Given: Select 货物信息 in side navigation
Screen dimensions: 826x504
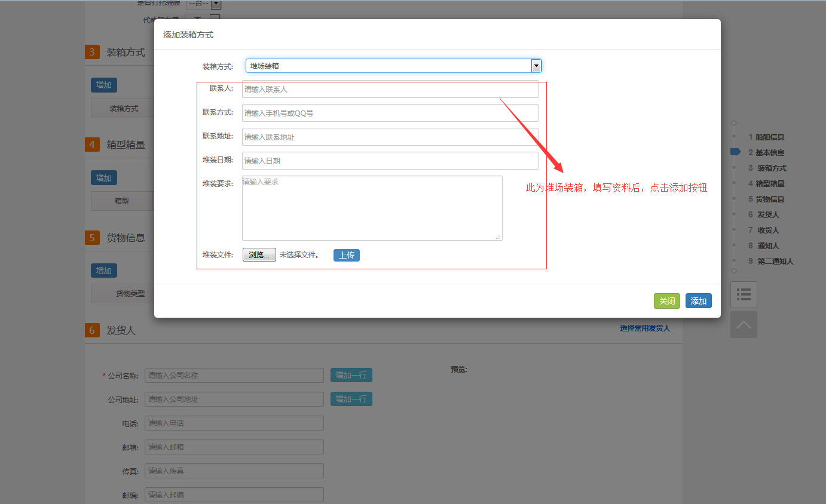Looking at the screenshot, I should 770,199.
